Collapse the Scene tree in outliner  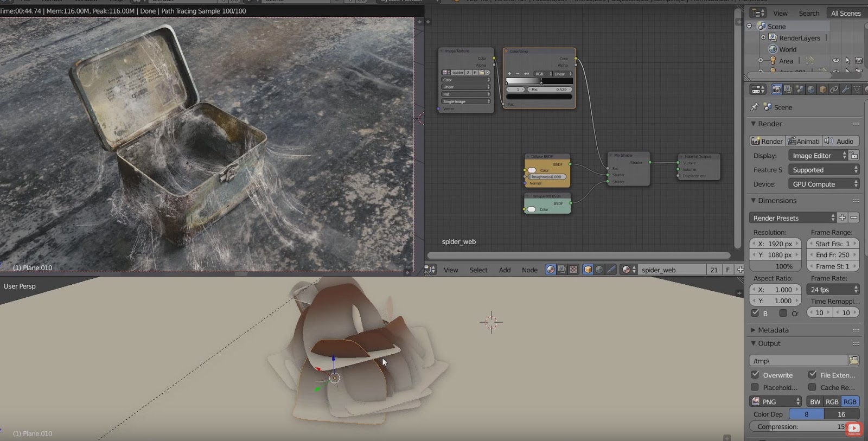click(x=749, y=26)
